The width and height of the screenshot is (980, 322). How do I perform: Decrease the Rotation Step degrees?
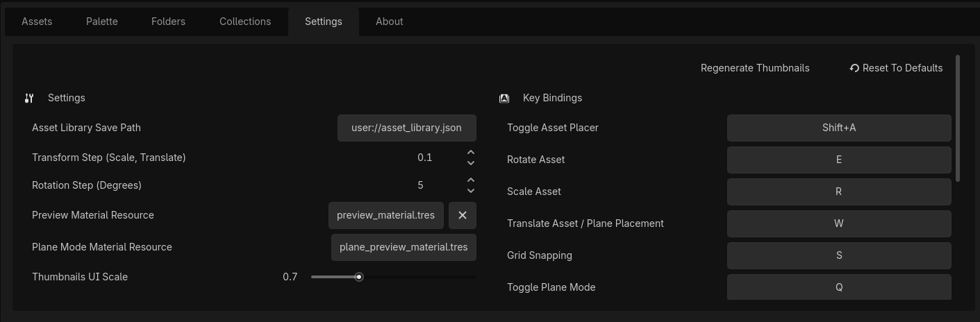471,191
